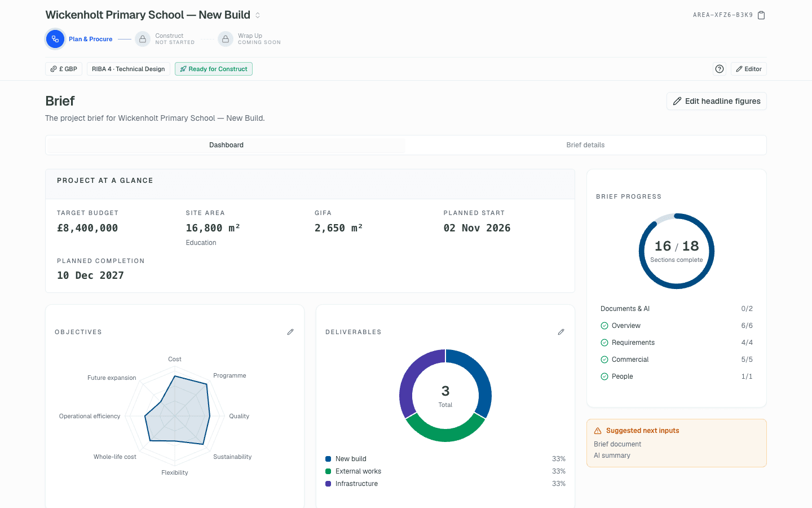The width and height of the screenshot is (812, 508).
Task: Click the warning icon beside Suggested next inputs
Action: [598, 431]
